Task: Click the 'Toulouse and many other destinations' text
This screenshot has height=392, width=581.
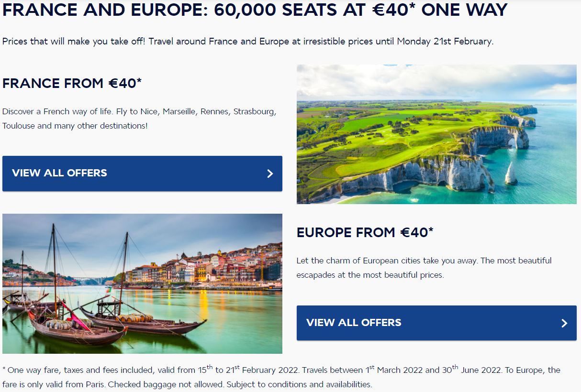Action: pos(75,126)
